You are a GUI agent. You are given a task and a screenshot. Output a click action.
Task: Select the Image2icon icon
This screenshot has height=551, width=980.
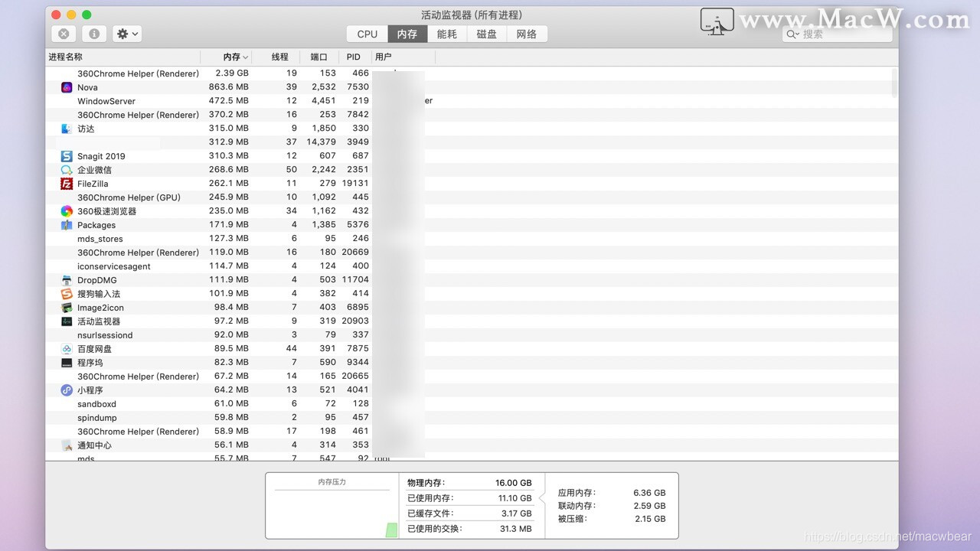pos(67,308)
